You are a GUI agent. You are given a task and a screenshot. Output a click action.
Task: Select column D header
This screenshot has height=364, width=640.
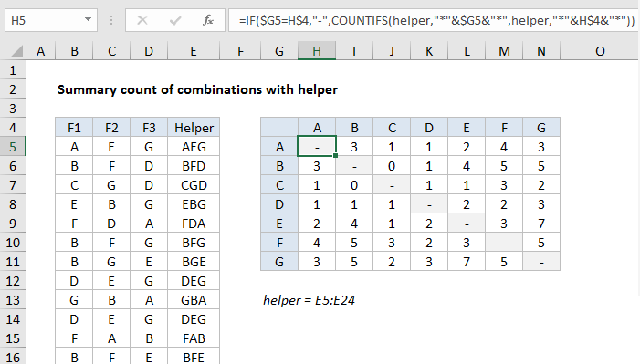point(149,51)
